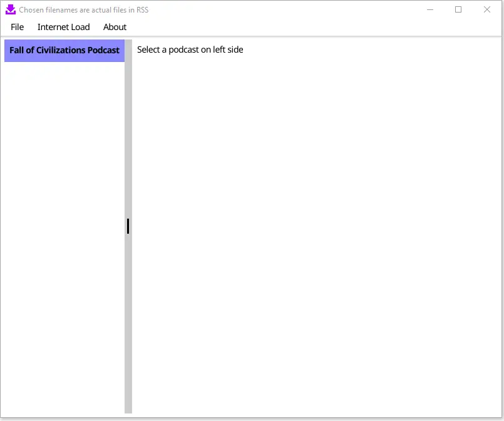
Task: Close the podcast downloader window
Action: [487, 9]
